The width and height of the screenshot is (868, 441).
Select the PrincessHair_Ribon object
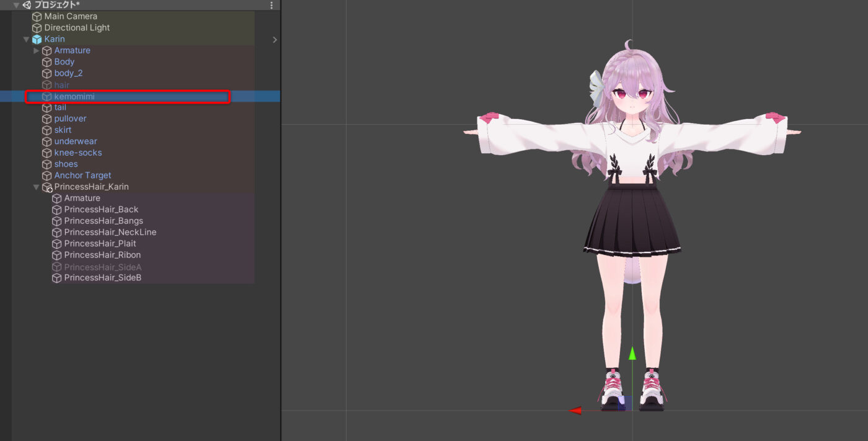[102, 255]
